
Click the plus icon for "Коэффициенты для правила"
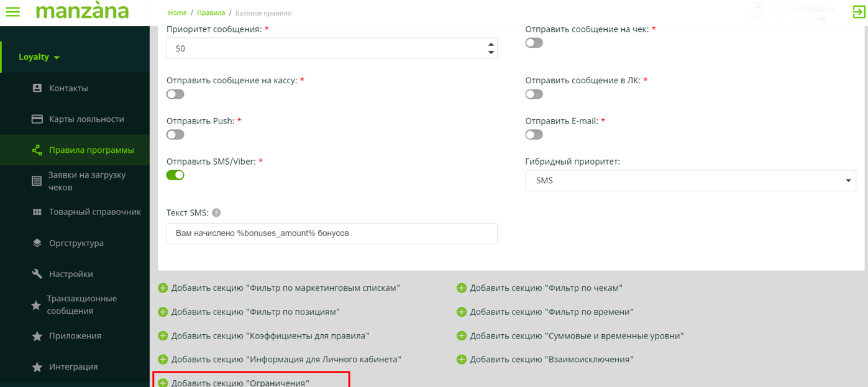[x=163, y=336]
